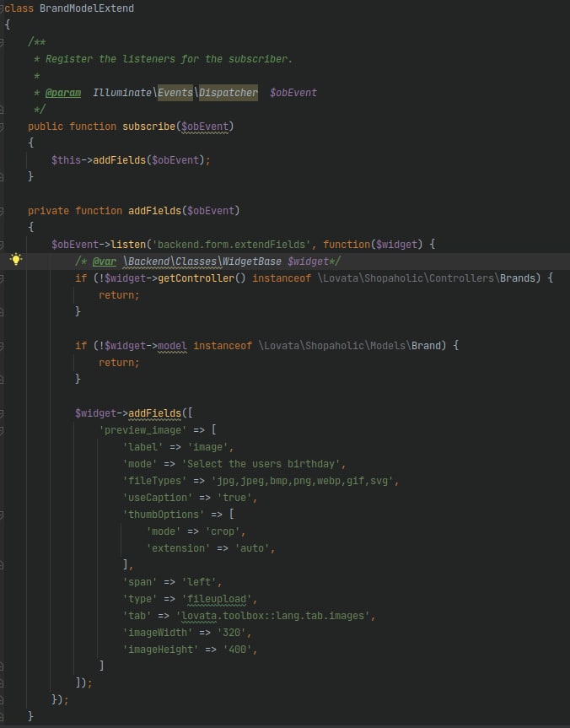Click the underlined model property
Screen dimensions: 570x728
click(x=172, y=345)
